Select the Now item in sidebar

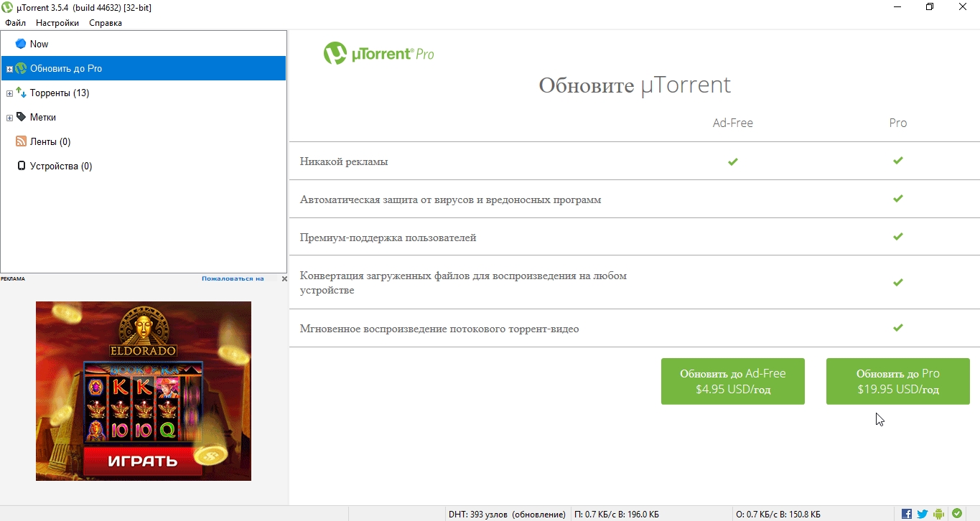point(144,44)
